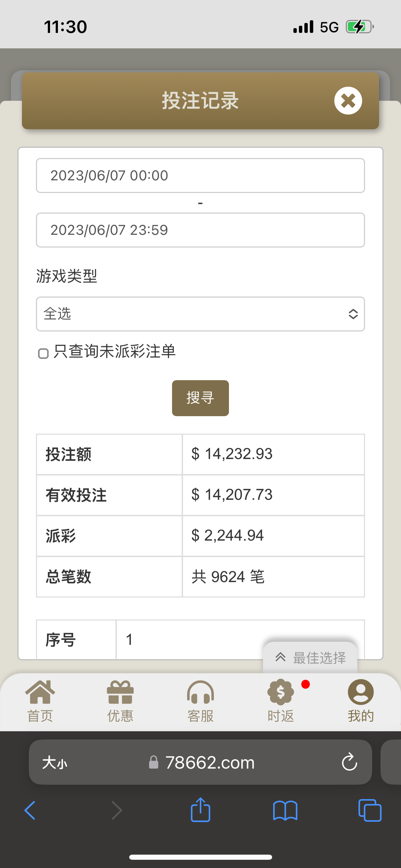Open 大小 text size menu
Image resolution: width=401 pixels, height=868 pixels.
coord(55,763)
